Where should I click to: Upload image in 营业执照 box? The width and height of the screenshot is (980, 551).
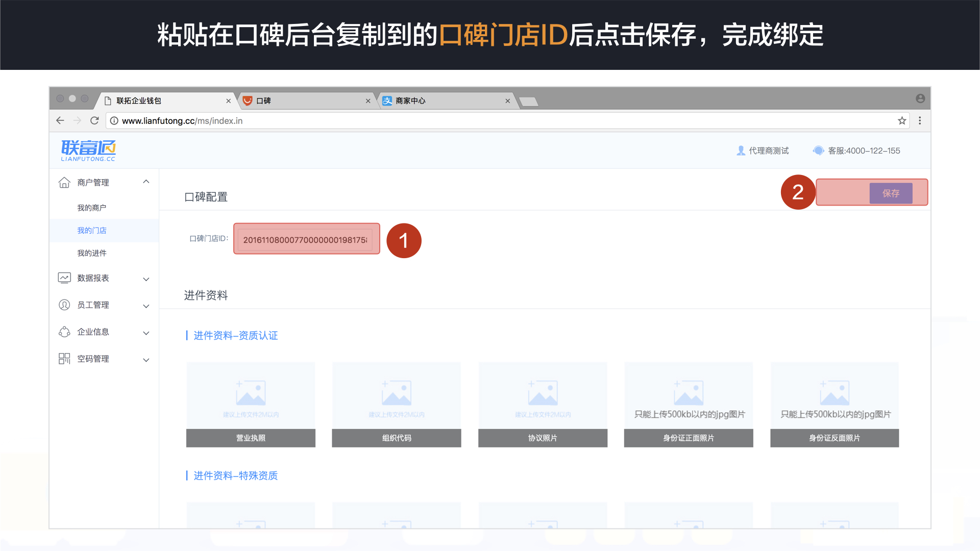[x=251, y=395]
